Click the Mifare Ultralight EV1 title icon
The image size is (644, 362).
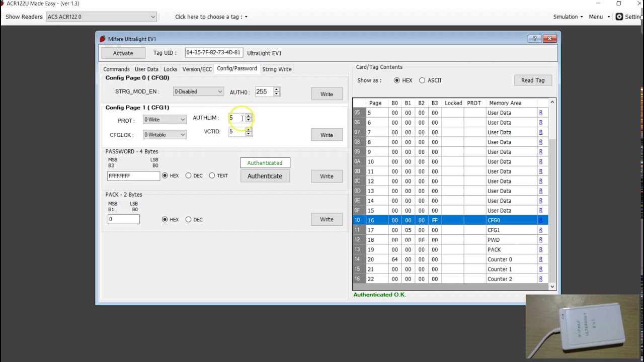tap(103, 39)
